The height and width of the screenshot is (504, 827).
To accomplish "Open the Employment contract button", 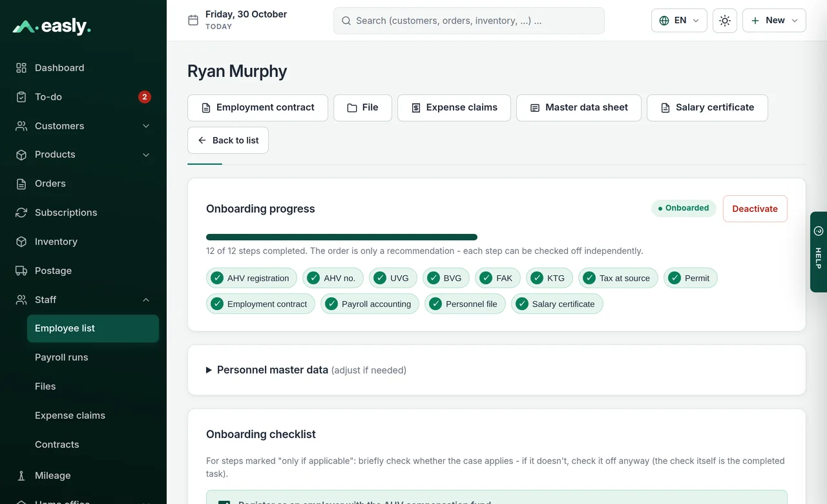I will click(258, 108).
